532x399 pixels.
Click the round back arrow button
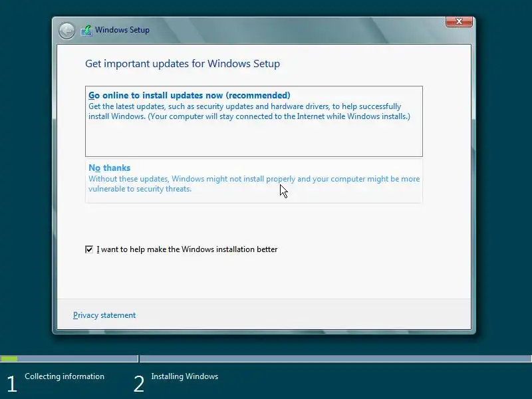pyautogui.click(x=66, y=31)
